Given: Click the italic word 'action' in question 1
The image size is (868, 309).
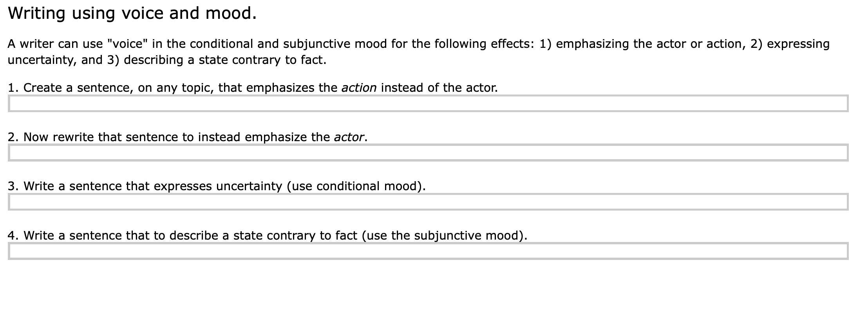Looking at the screenshot, I should pyautogui.click(x=359, y=87).
